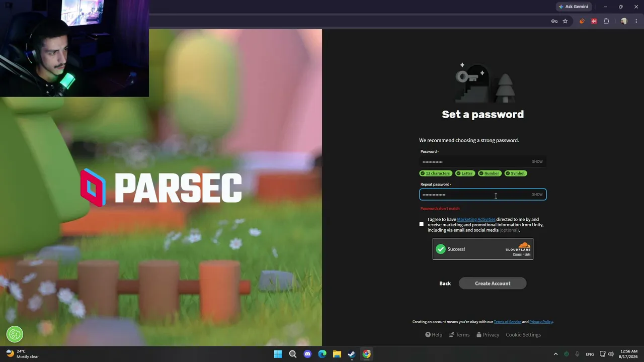Click the Create Account button
Image resolution: width=644 pixels, height=362 pixels.
point(493,284)
